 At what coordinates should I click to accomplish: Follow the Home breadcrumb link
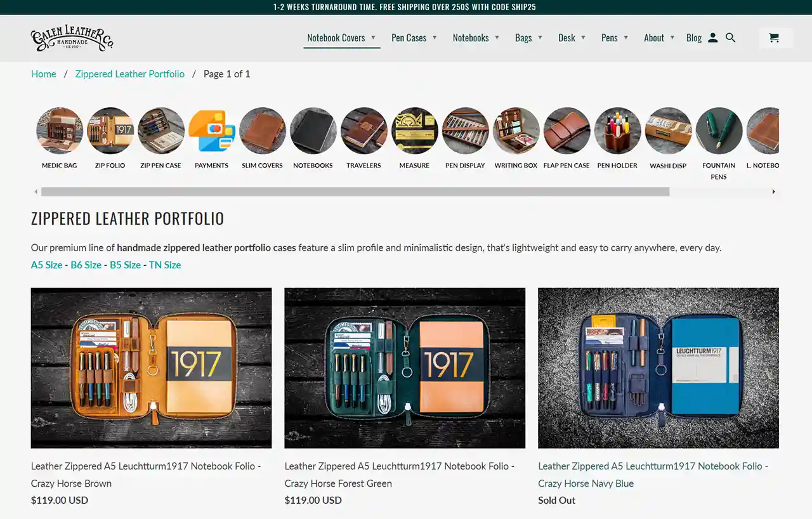(x=44, y=74)
